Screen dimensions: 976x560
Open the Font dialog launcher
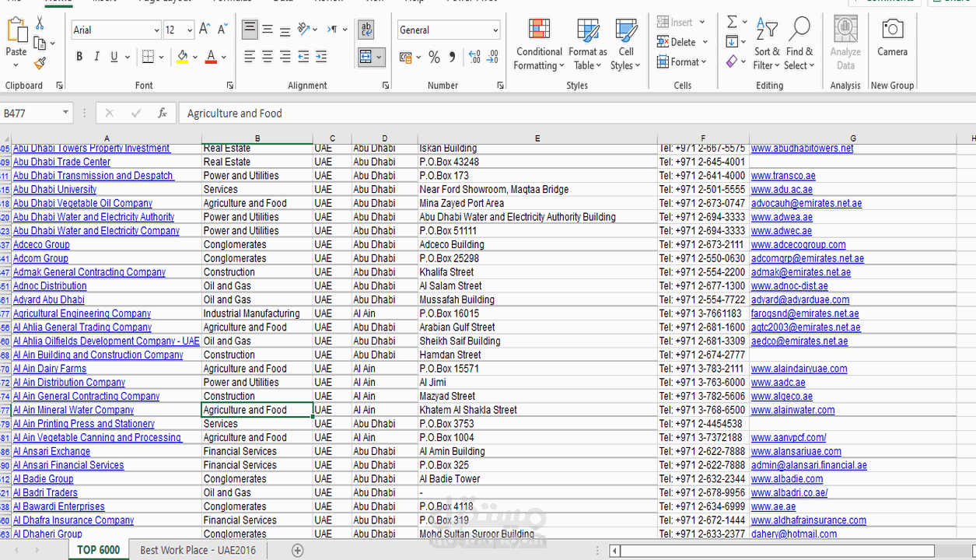click(230, 86)
